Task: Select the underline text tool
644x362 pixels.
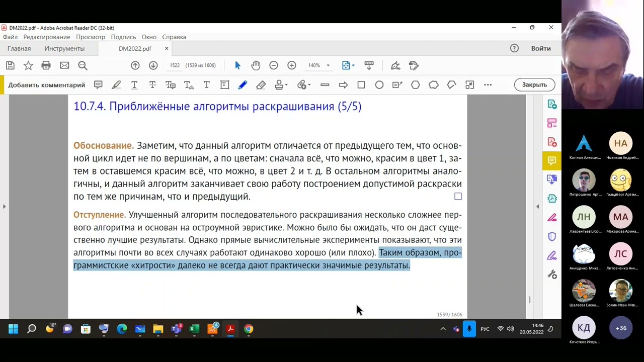Action: (134, 85)
